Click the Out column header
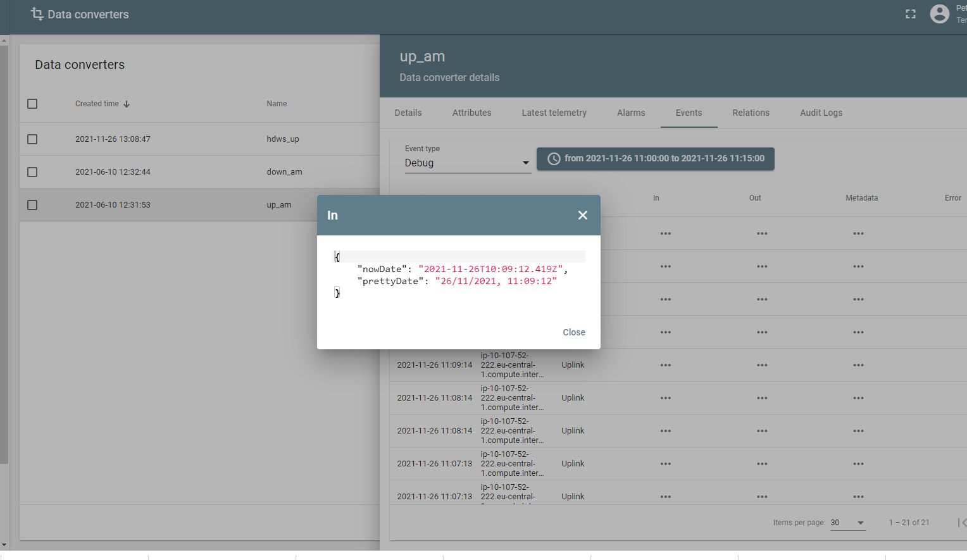The height and width of the screenshot is (560, 967). click(x=755, y=198)
